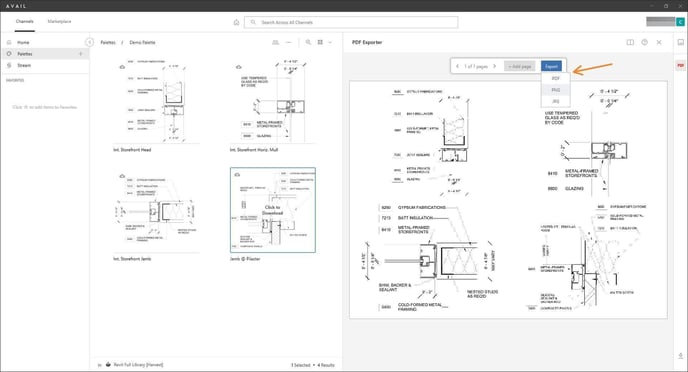
Task: Open the share users icon in palette toolbar
Action: click(276, 43)
